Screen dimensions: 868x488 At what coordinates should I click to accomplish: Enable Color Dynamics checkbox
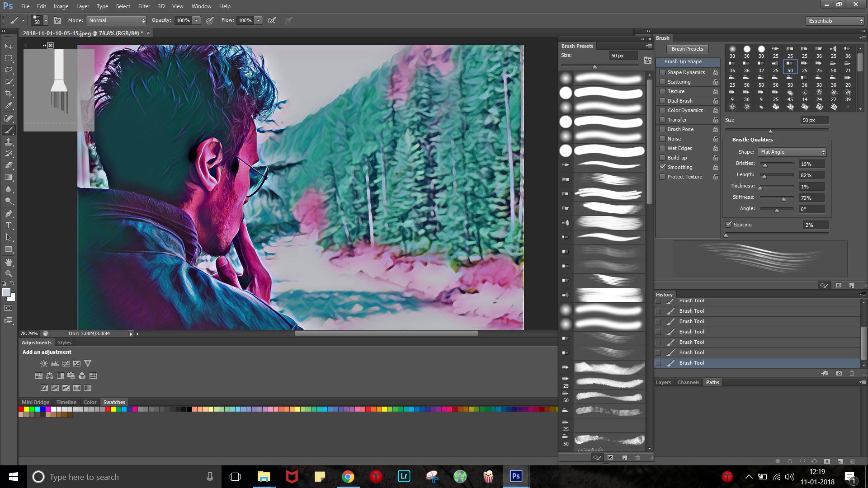point(662,110)
